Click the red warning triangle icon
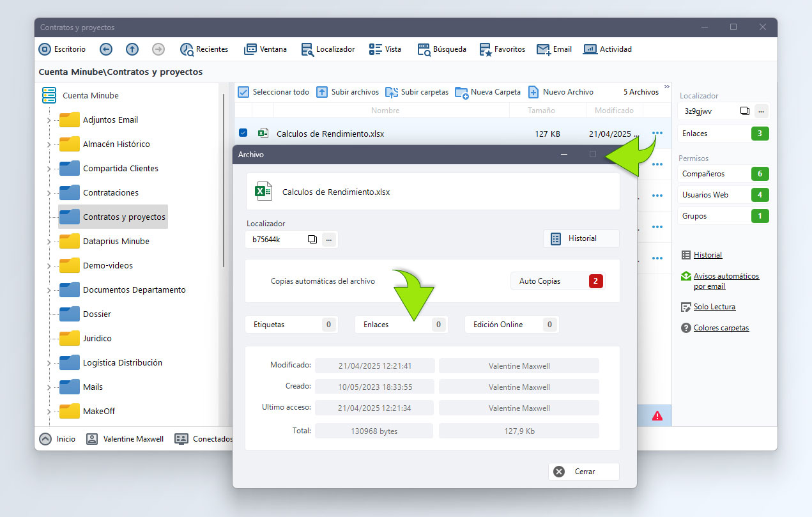The image size is (812, 517). click(x=657, y=415)
